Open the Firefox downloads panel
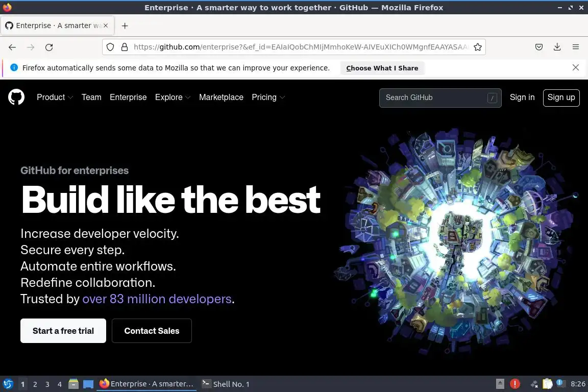 (557, 47)
